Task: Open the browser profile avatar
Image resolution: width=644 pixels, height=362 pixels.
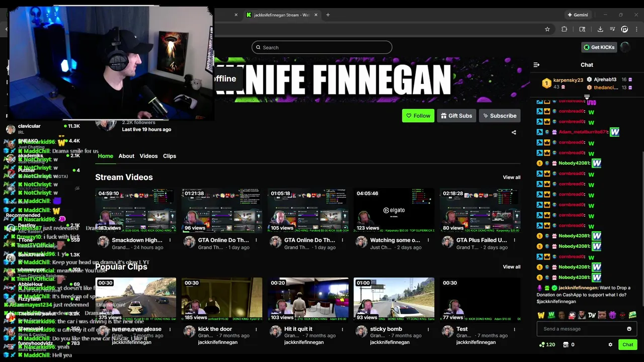Action: [625, 29]
